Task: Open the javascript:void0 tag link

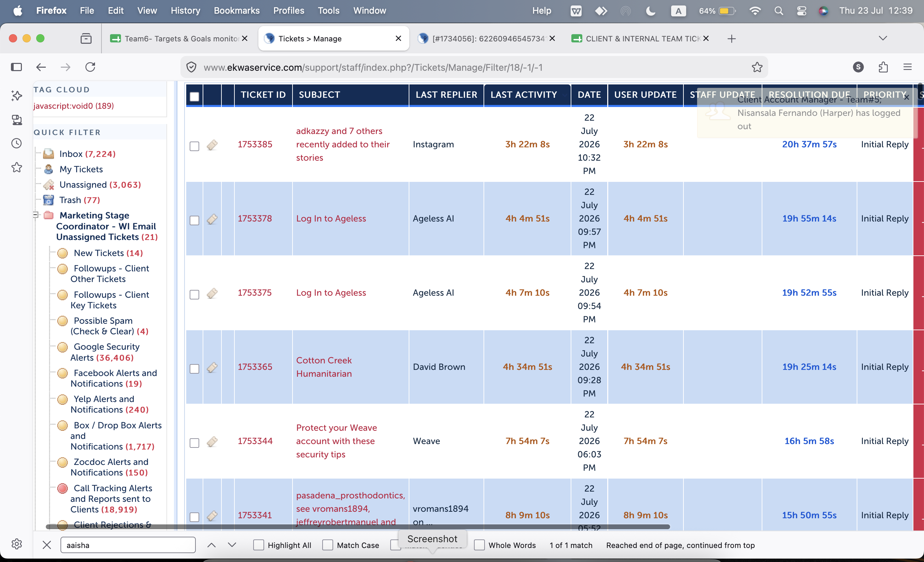Action: (74, 106)
